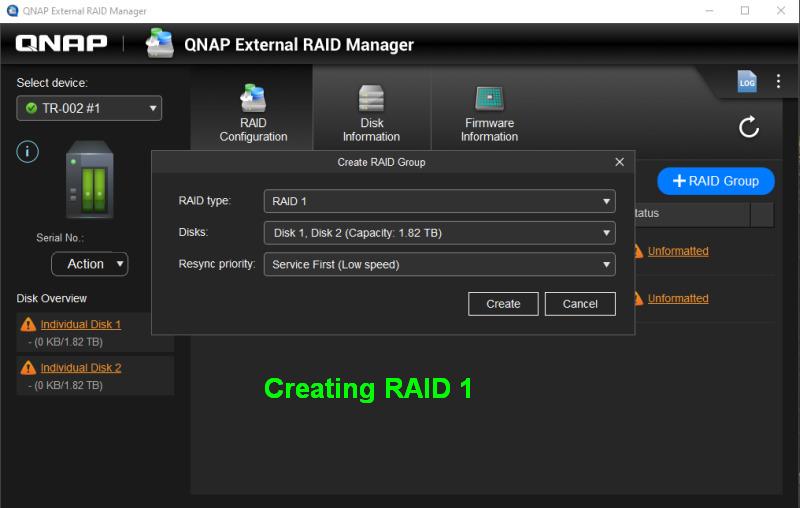
Task: Minimize the QNAP External RAID Manager window
Action: point(709,11)
